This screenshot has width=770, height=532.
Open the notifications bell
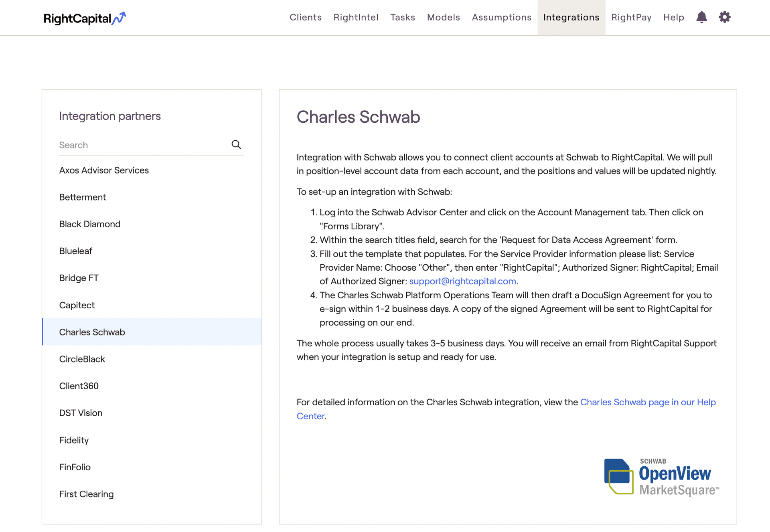pos(701,17)
